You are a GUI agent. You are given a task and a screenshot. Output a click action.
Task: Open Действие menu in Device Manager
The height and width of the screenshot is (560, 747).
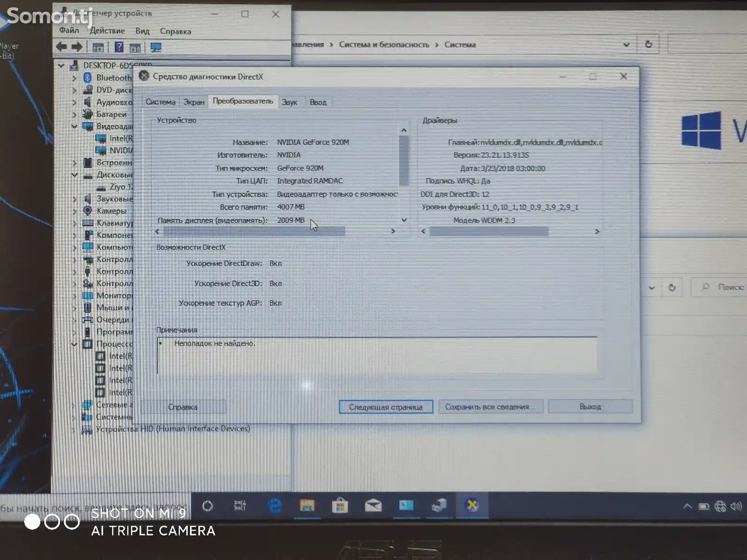click(107, 31)
